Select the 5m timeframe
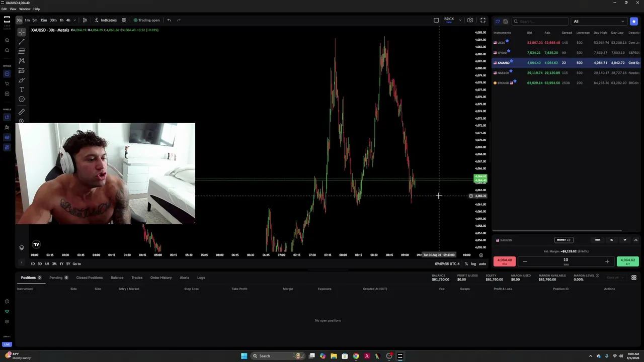 tap(35, 20)
